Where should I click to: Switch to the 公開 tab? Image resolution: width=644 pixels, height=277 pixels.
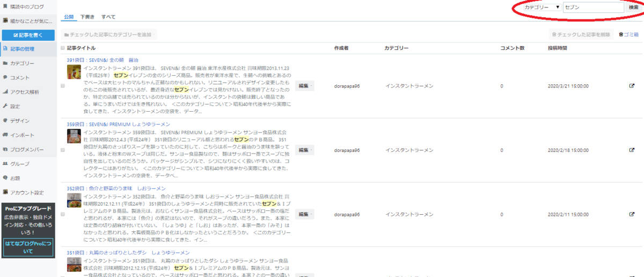pyautogui.click(x=68, y=17)
